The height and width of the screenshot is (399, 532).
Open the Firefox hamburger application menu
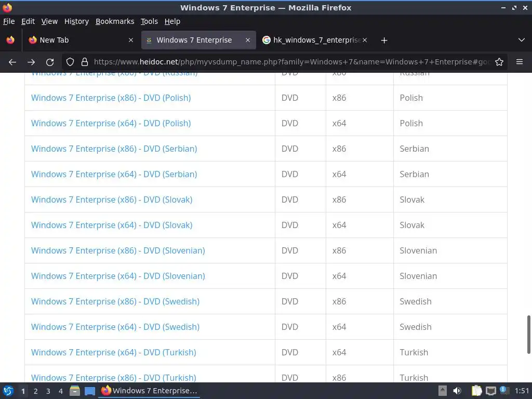pos(520,62)
